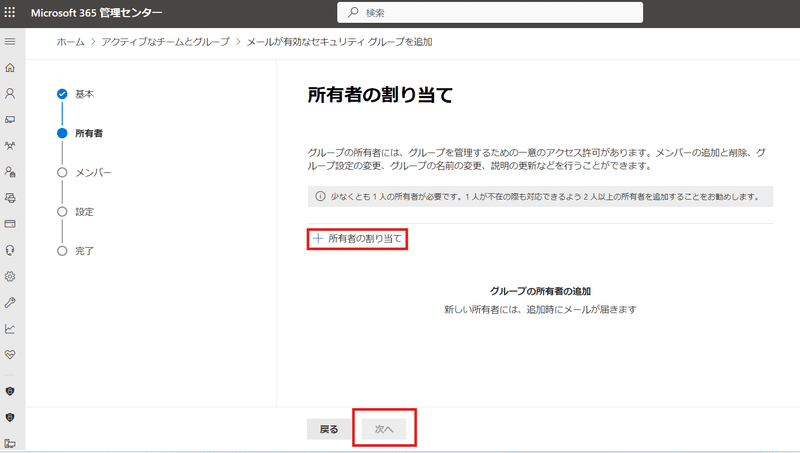This screenshot has width=800, height=453.
Task: Click the 所有者の割り当て page heading
Action: tap(380, 95)
